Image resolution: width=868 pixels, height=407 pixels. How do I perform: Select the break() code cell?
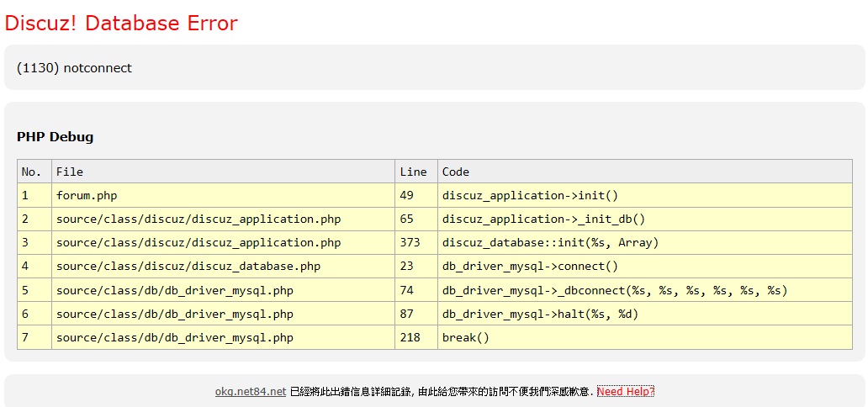click(x=645, y=337)
